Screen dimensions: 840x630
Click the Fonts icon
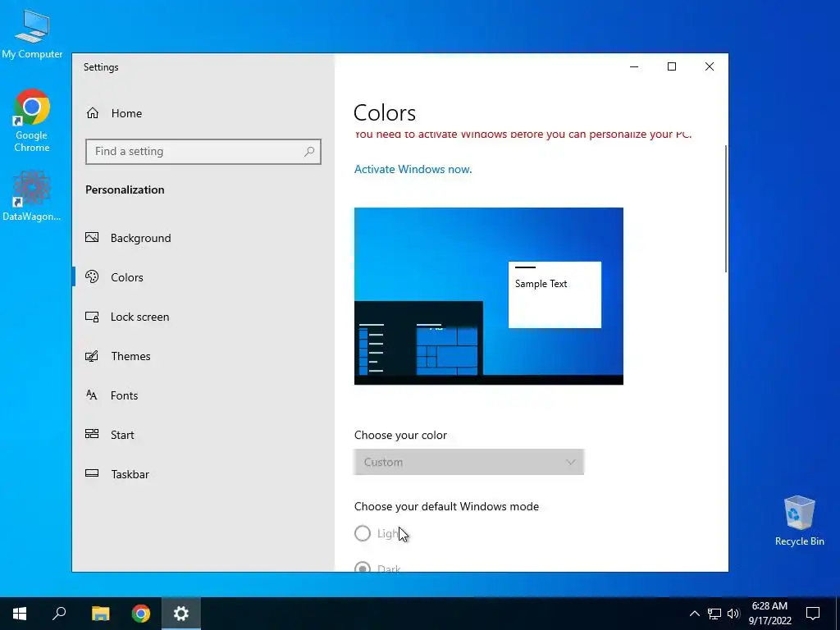pyautogui.click(x=92, y=395)
